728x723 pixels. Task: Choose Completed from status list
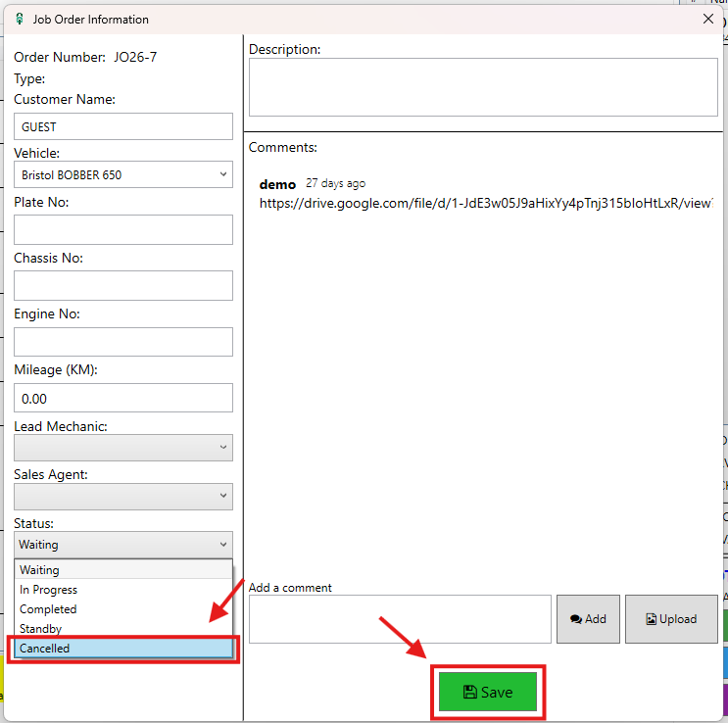click(123, 609)
